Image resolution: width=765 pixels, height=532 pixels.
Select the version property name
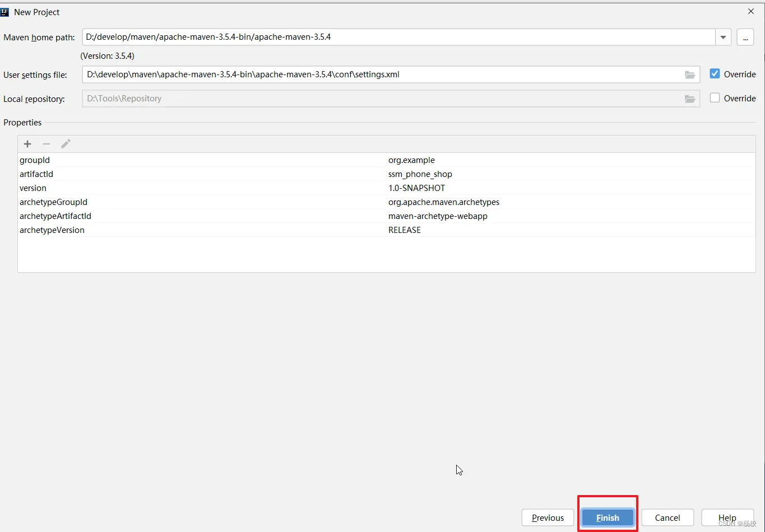point(33,188)
